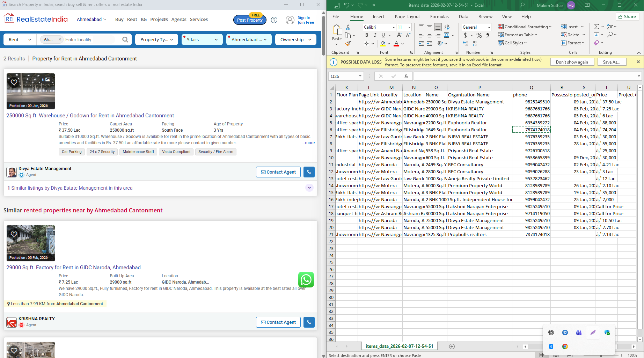Image resolution: width=644 pixels, height=358 pixels.
Task: Select Rent in the RealEstateIndia navbar
Action: 132,20
